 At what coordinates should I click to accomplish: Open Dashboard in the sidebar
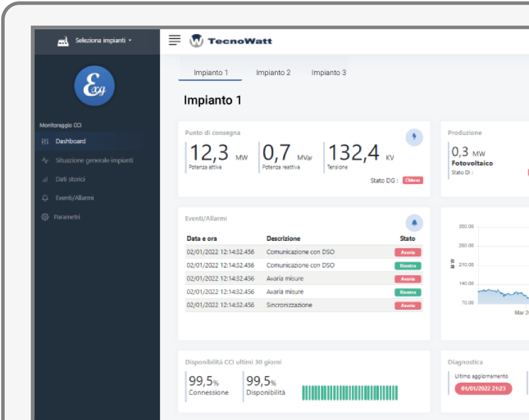[70, 141]
